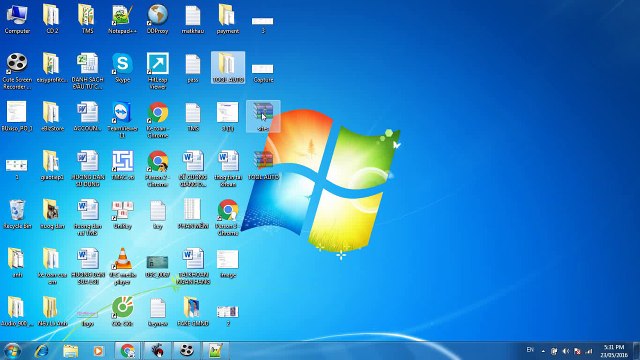Screen dimensions: 640x360
Task: Select the huong dan cai TMS Word document
Action: [87, 218]
